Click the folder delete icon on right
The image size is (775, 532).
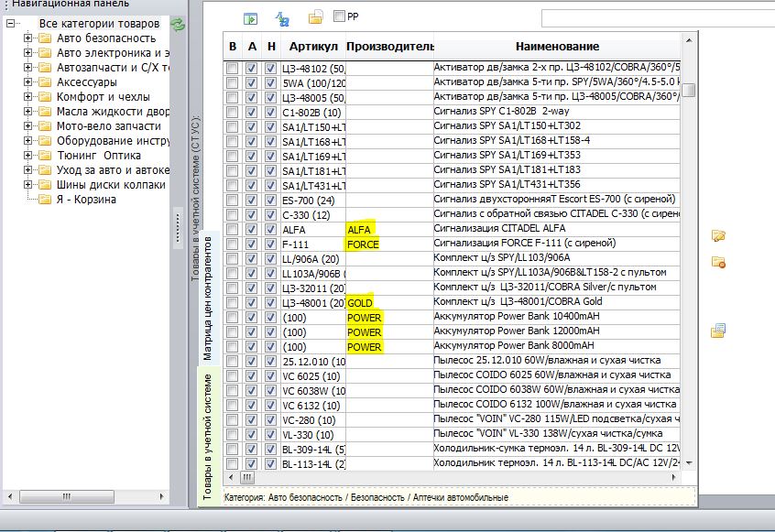coord(718,262)
